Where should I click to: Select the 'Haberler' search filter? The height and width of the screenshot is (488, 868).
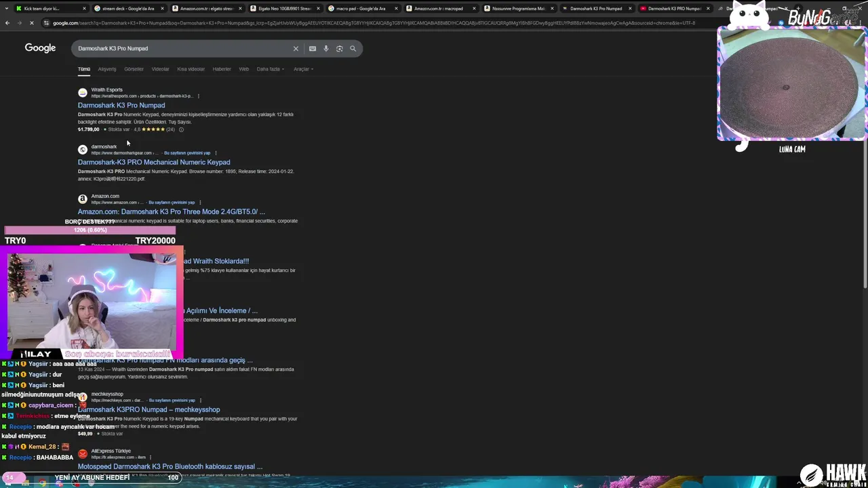click(x=222, y=69)
